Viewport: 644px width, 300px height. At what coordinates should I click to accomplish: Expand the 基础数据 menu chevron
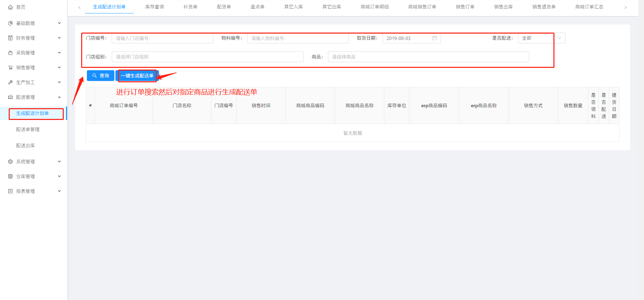(x=59, y=23)
